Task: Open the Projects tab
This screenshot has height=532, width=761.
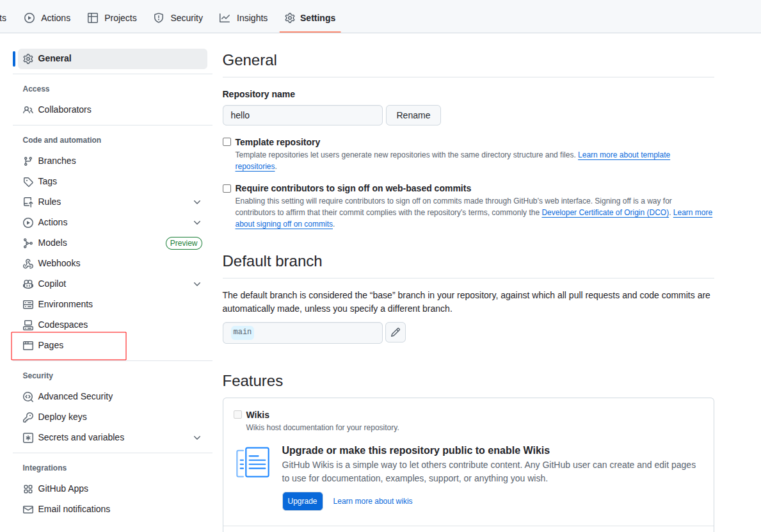Action: [112, 18]
